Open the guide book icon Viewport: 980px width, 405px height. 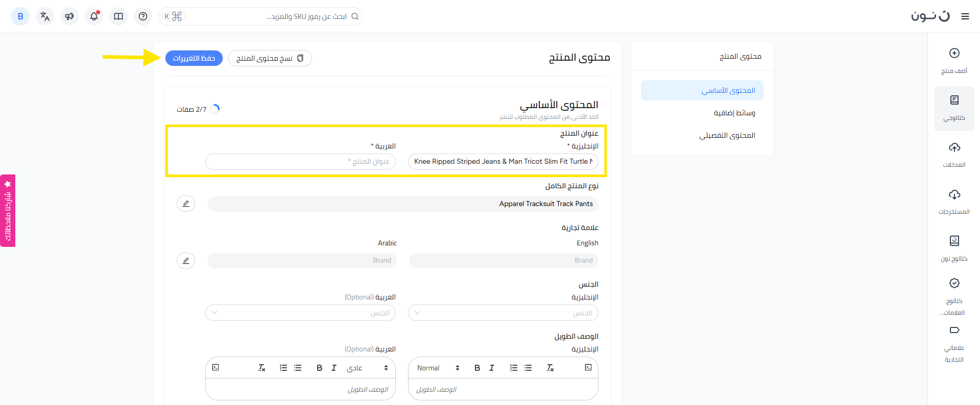coord(118,16)
